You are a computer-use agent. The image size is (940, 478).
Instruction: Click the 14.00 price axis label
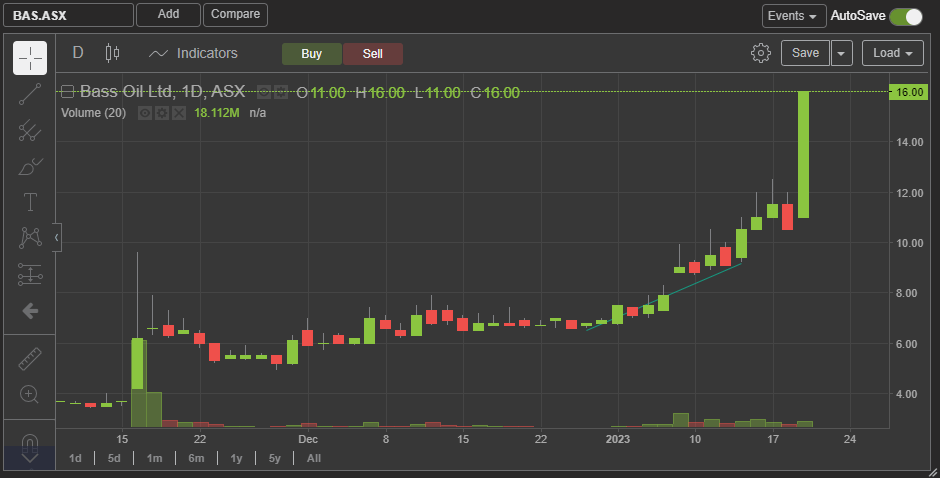click(x=909, y=142)
